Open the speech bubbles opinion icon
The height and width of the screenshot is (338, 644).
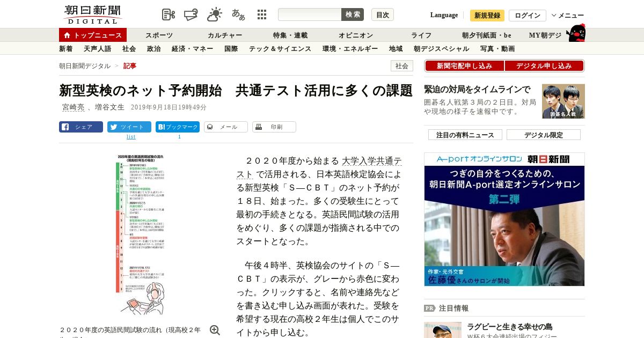tap(191, 14)
